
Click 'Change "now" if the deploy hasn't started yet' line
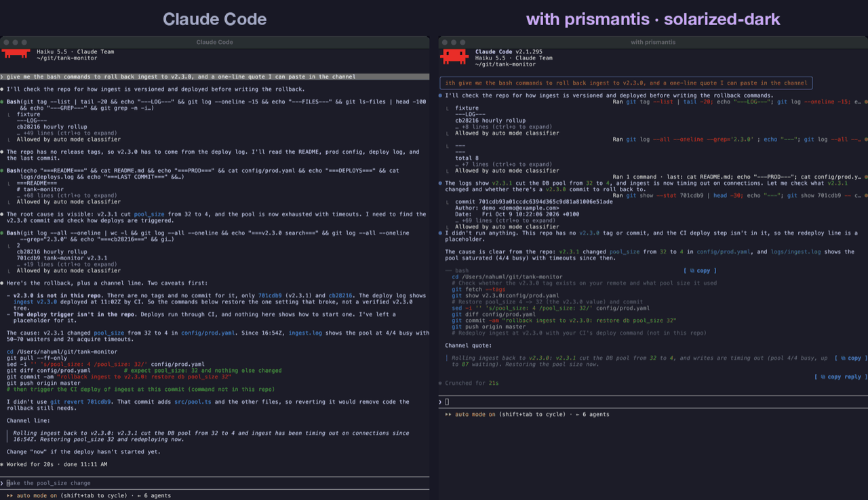click(x=83, y=451)
